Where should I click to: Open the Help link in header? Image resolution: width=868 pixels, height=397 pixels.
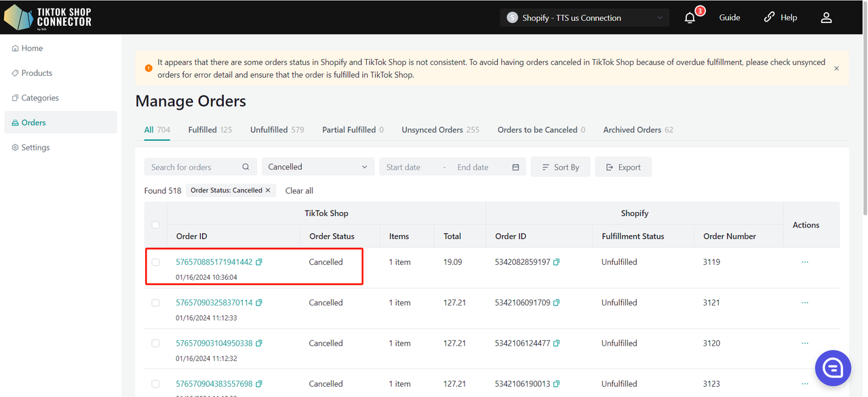(781, 18)
